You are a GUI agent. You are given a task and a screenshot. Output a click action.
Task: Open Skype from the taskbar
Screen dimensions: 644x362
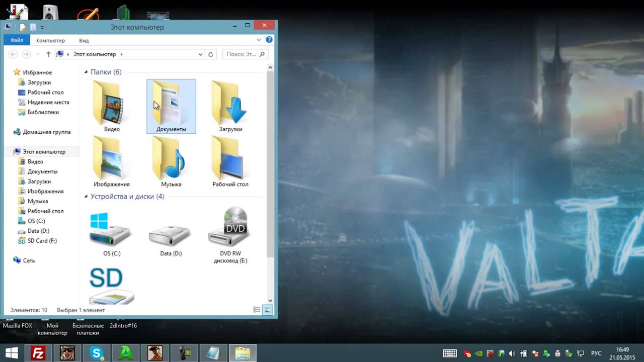pos(97,353)
